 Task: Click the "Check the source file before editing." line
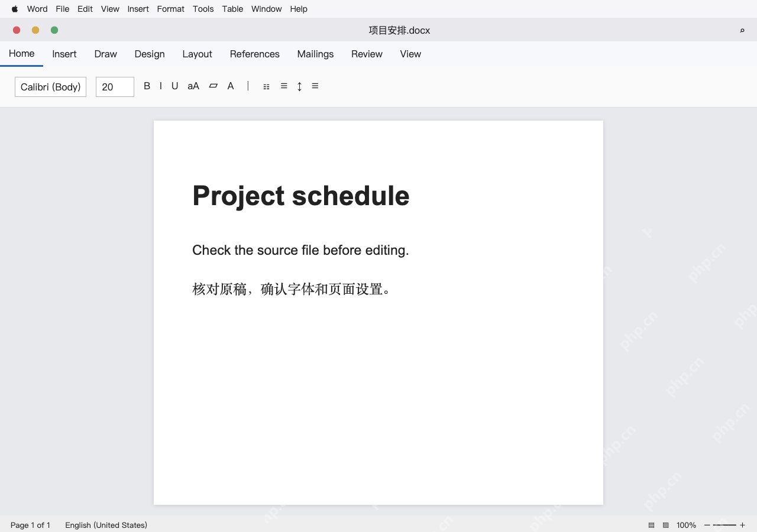coord(300,250)
